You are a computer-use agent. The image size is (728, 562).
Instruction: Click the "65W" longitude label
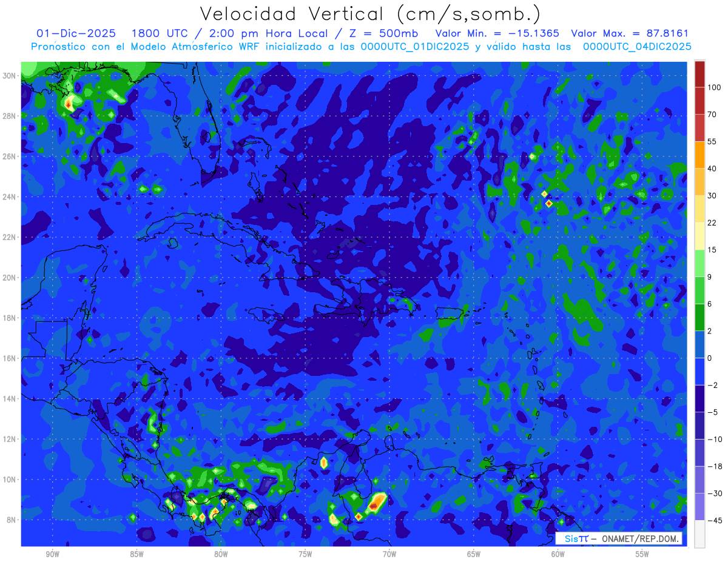click(x=474, y=554)
